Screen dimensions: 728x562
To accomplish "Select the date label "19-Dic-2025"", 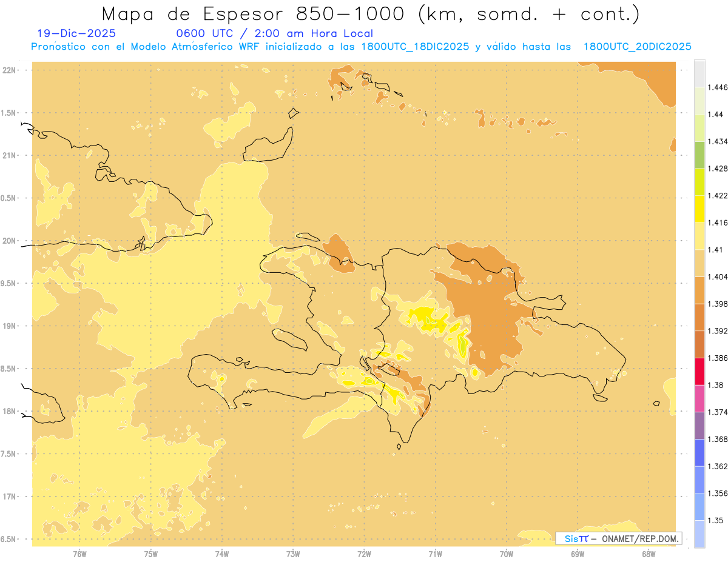I will pos(76,33).
